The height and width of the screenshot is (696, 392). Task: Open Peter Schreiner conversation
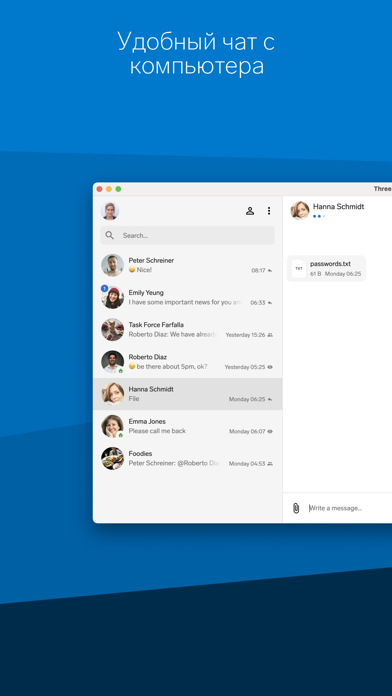tap(187, 265)
